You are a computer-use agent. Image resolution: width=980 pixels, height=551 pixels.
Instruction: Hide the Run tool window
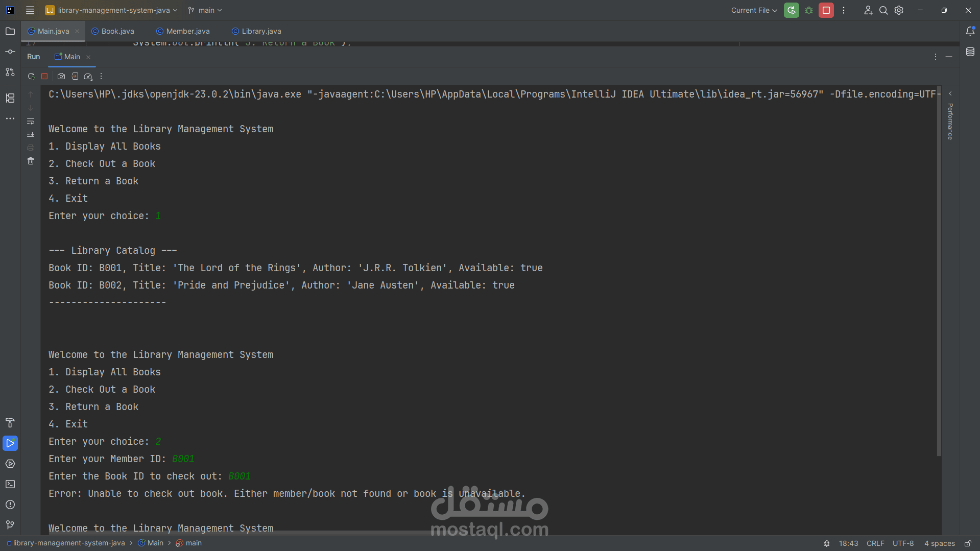tap(949, 57)
